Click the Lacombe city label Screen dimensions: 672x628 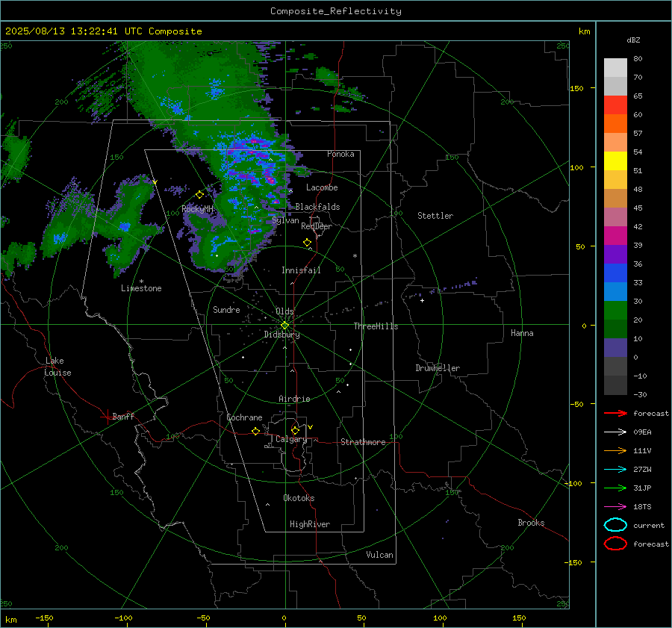(322, 187)
